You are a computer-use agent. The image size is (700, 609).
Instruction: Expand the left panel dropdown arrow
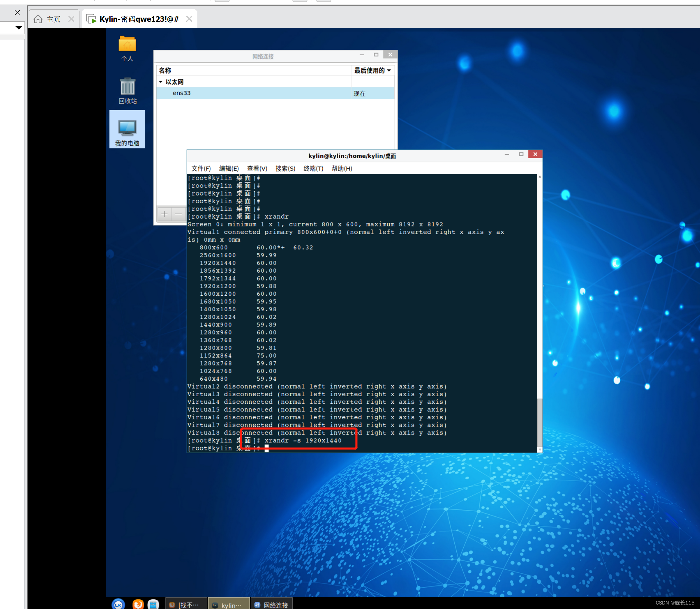tap(19, 28)
